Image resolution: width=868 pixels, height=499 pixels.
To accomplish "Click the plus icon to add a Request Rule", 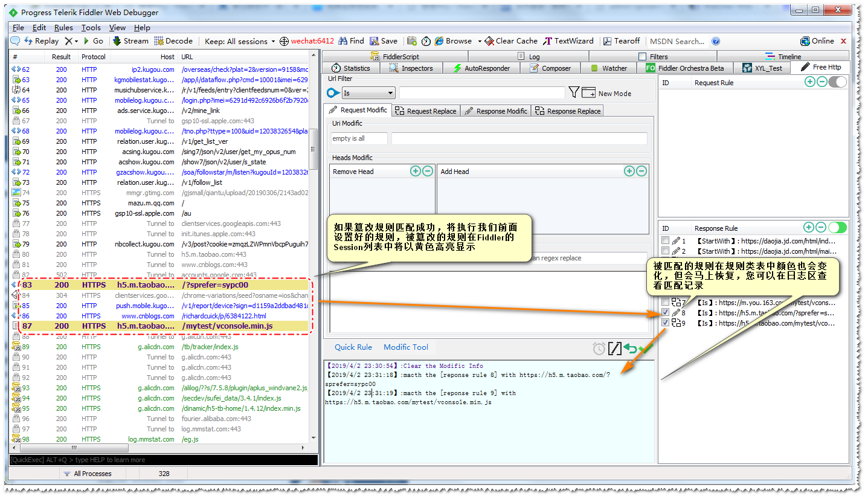I will pos(810,82).
